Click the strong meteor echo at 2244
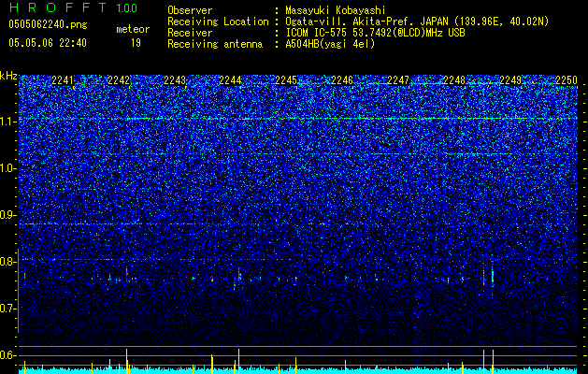The width and height of the screenshot is (588, 374). (x=239, y=274)
